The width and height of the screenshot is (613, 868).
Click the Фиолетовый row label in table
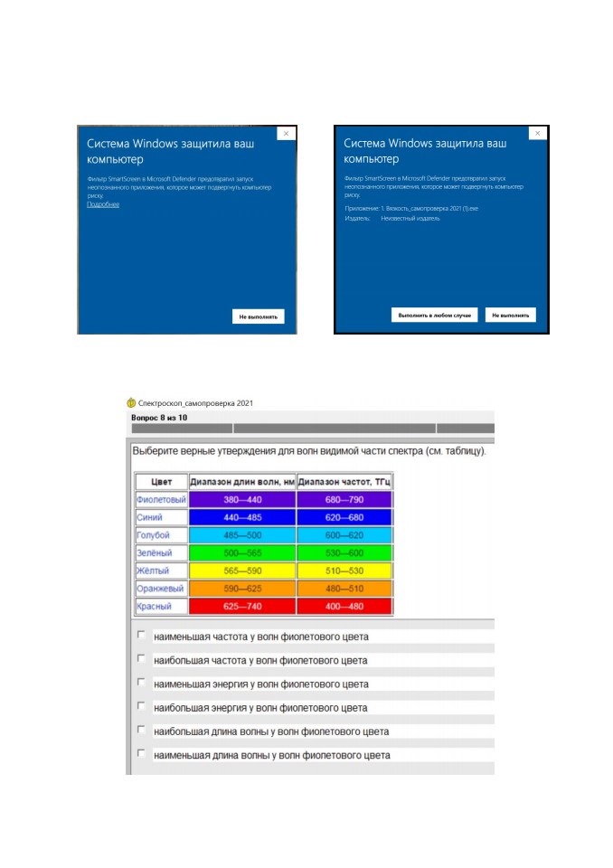click(x=161, y=499)
